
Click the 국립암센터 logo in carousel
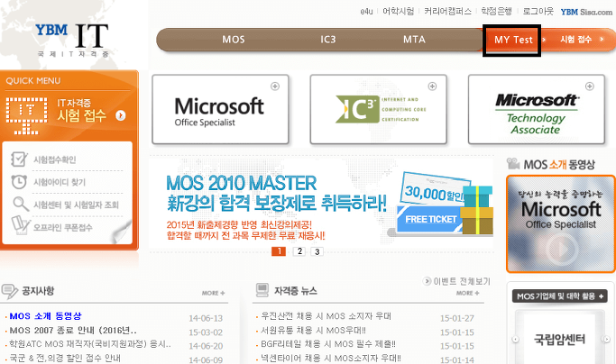pos(560,339)
